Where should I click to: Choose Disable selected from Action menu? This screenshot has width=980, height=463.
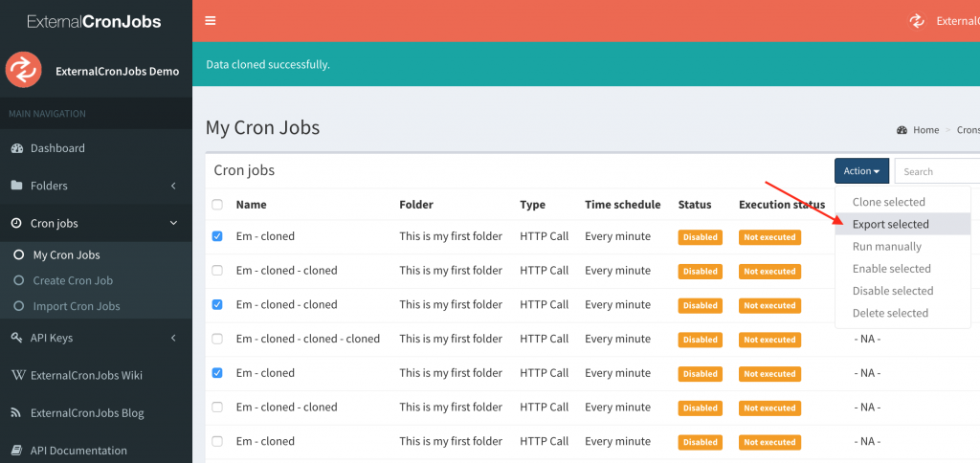click(x=902, y=291)
